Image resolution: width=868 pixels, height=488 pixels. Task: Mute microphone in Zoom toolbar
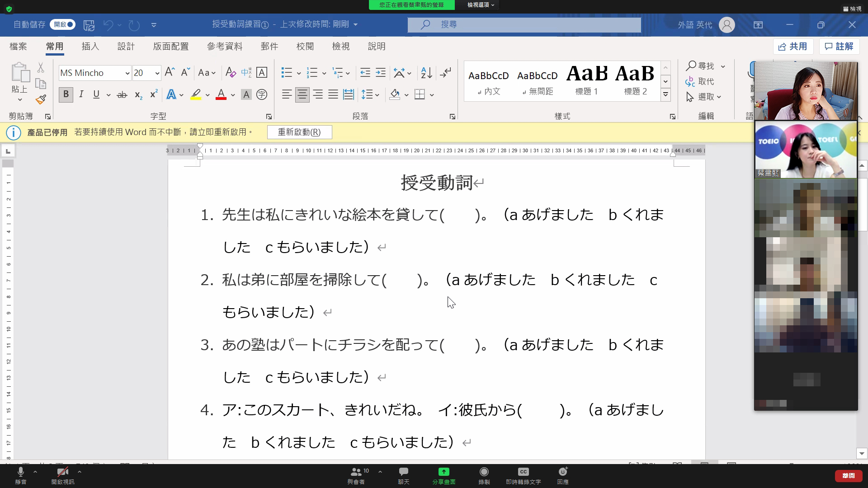[21, 476]
